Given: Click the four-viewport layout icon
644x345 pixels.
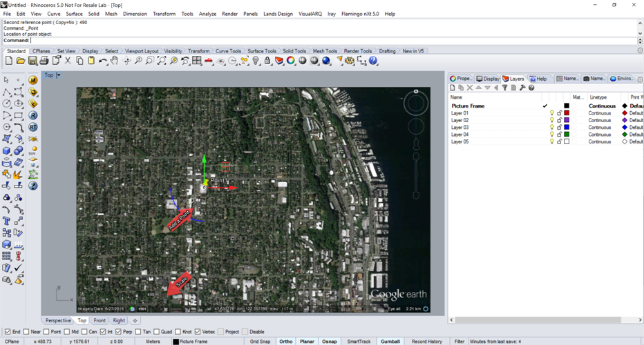Looking at the screenshot, I should (x=197, y=61).
